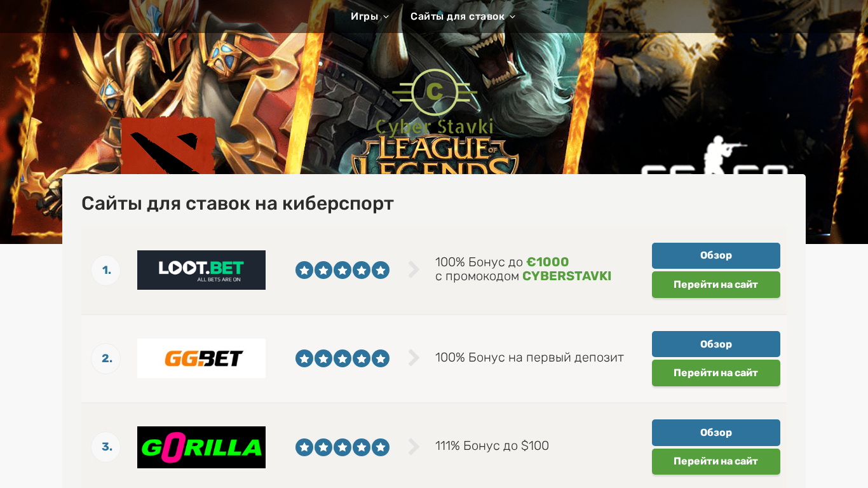Open the Gorilla logo thumbnail
868x488 pixels.
pyautogui.click(x=201, y=447)
